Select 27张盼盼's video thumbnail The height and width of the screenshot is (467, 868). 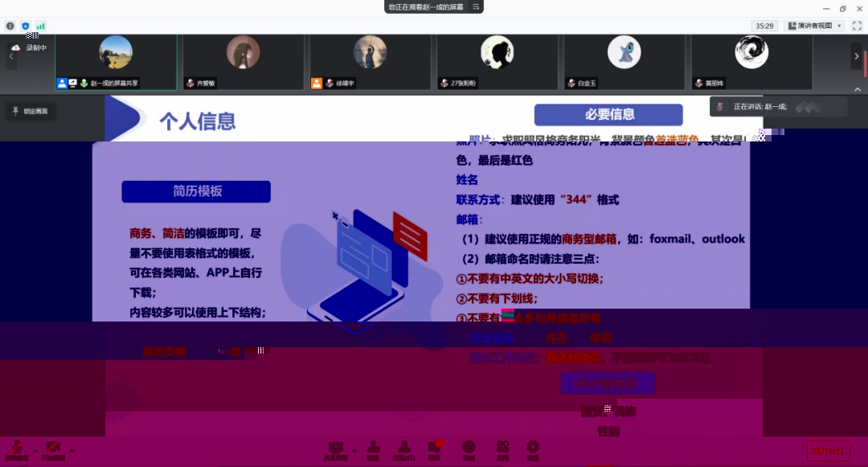click(x=497, y=62)
